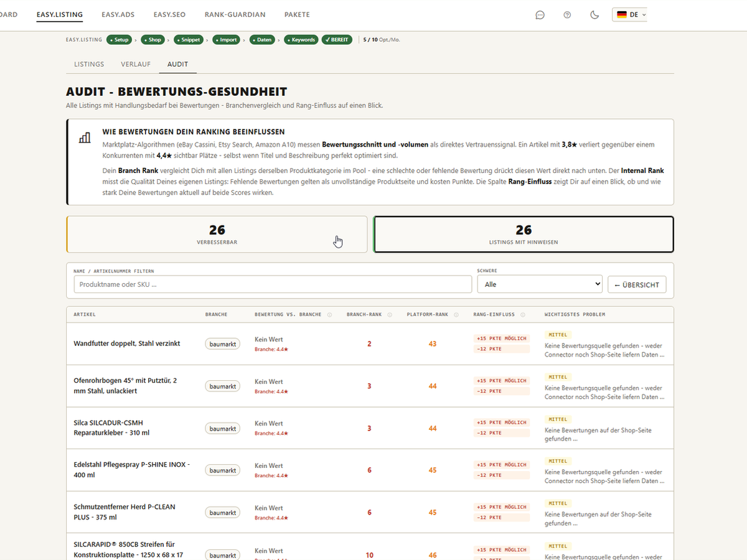747x560 pixels.
Task: Select the 26 Verbesserbar card
Action: (x=217, y=235)
